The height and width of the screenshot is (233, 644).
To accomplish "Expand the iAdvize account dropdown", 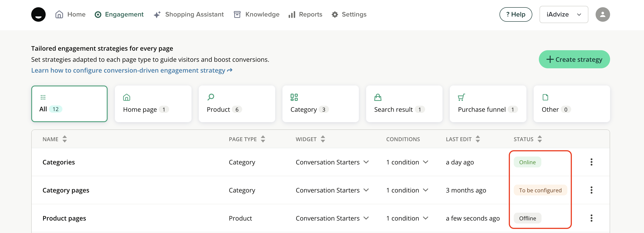I will click(563, 14).
